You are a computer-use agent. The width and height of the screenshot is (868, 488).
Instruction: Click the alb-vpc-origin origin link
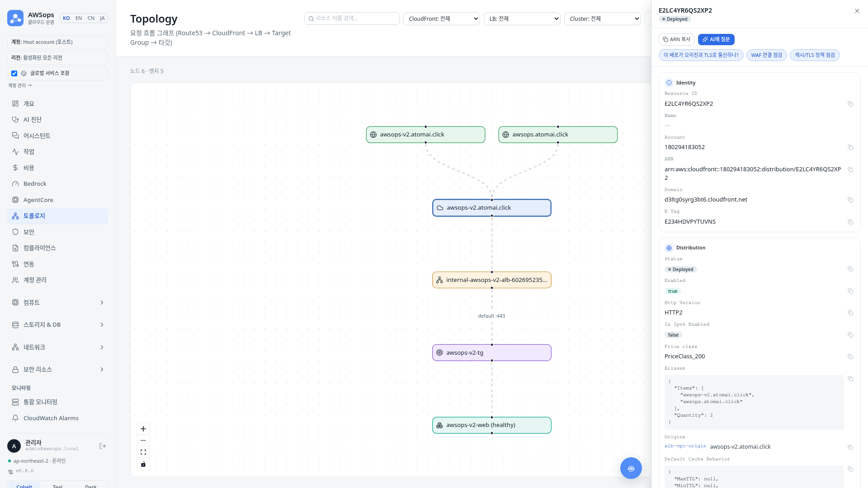pos(685,446)
